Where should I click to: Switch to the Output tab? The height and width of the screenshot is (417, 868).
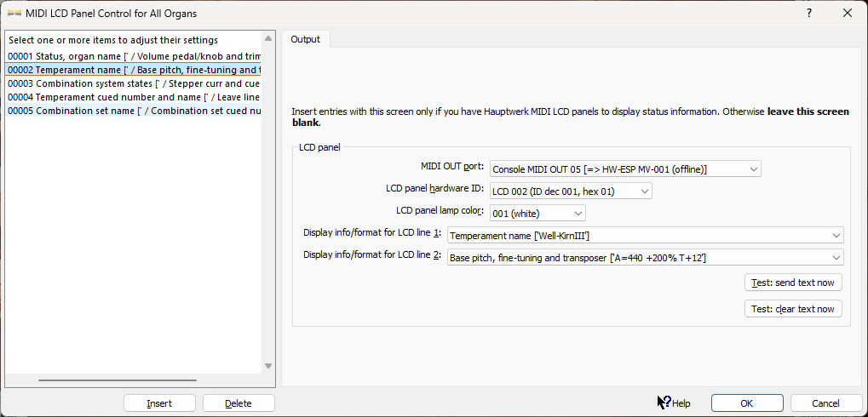(306, 39)
